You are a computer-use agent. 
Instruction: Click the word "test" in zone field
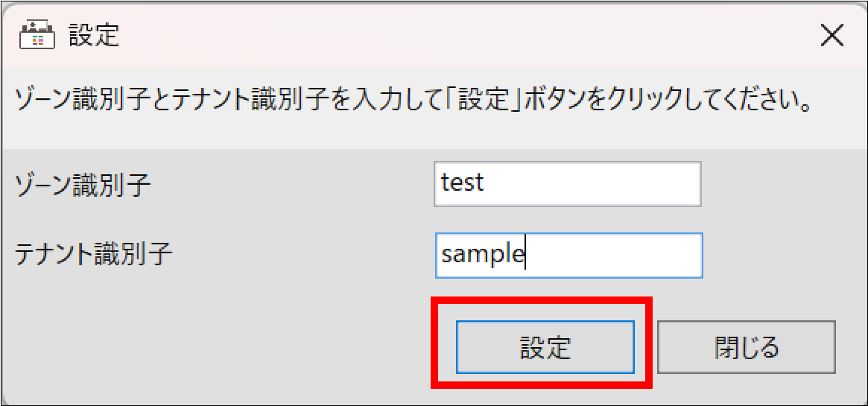[x=463, y=183]
